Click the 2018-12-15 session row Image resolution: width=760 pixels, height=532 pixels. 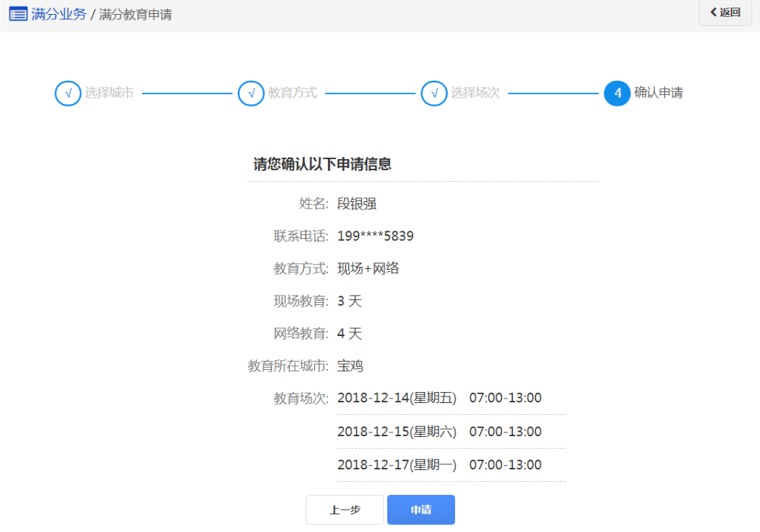click(x=439, y=432)
